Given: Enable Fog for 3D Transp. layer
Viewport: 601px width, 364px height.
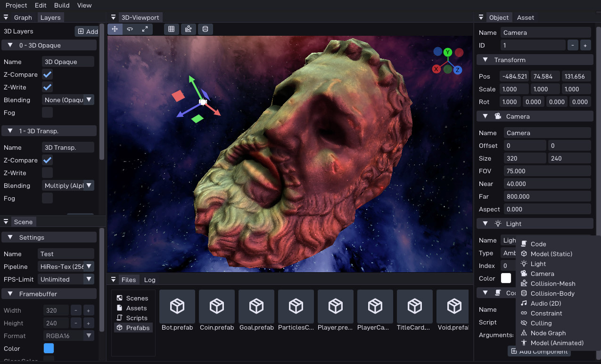Looking at the screenshot, I should [47, 198].
